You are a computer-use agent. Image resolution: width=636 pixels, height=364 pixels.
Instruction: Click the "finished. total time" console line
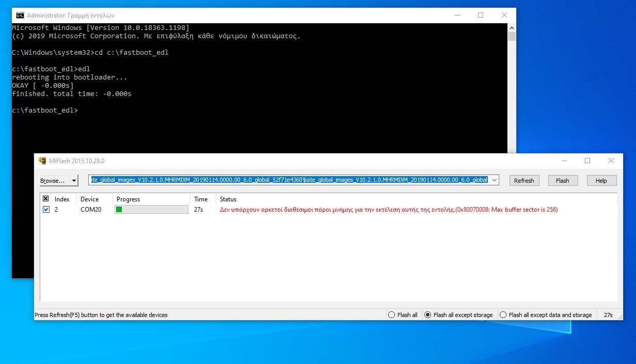72,94
